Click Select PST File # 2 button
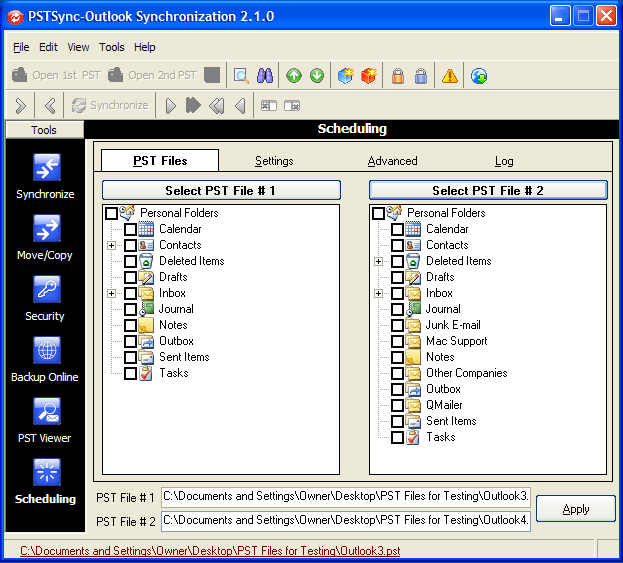Screen dimensions: 623x563 click(488, 190)
